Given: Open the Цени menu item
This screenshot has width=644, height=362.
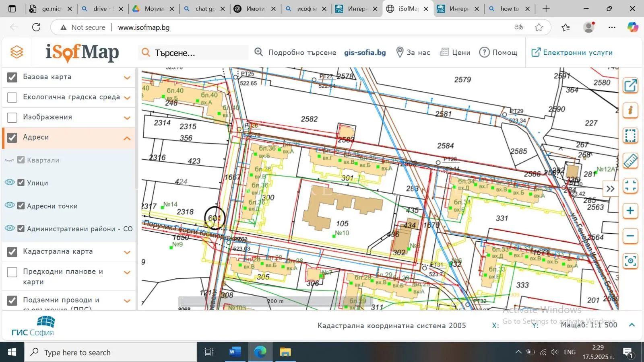Looking at the screenshot, I should pos(455,52).
